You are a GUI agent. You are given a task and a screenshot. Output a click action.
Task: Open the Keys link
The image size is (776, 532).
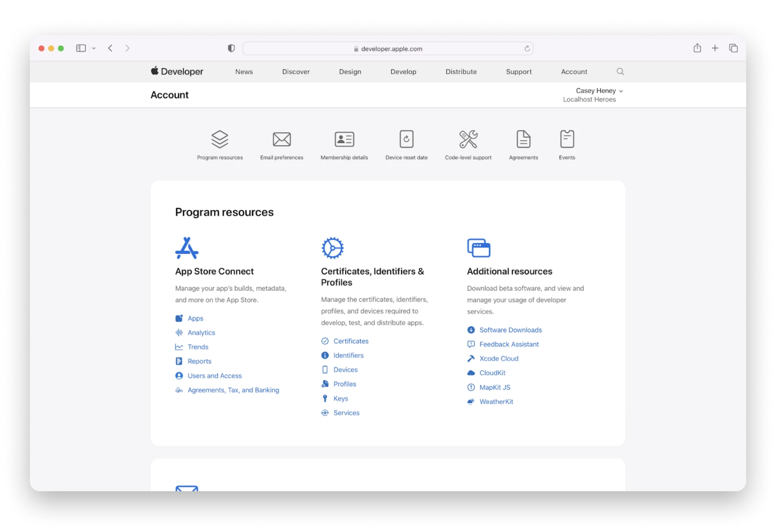click(x=341, y=399)
